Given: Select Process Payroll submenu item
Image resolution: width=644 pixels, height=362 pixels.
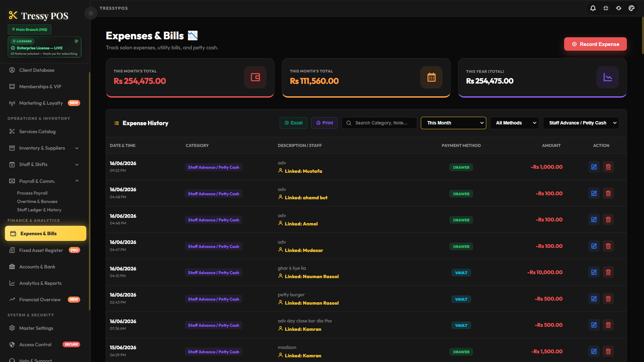Looking at the screenshot, I should pyautogui.click(x=32, y=193).
